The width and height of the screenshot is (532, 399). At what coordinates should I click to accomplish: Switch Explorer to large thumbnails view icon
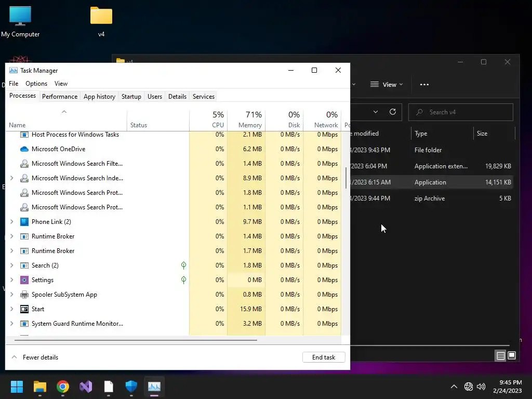[512, 355]
